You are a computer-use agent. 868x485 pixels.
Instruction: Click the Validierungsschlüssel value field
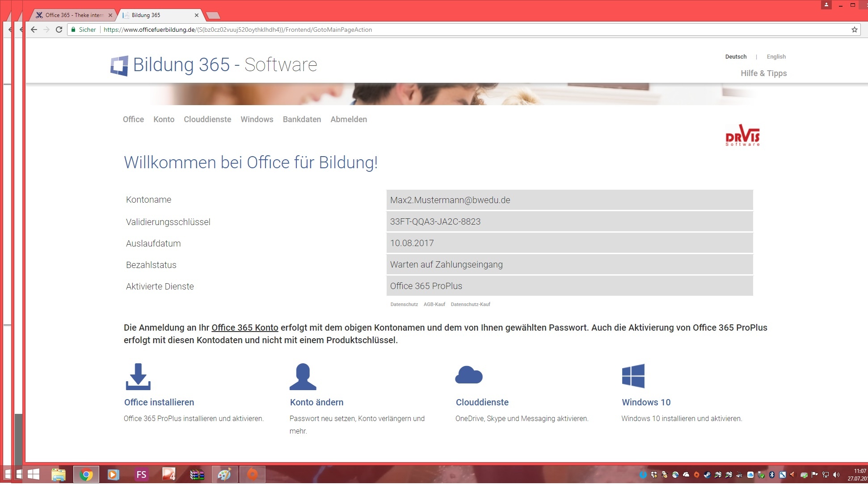click(x=569, y=221)
